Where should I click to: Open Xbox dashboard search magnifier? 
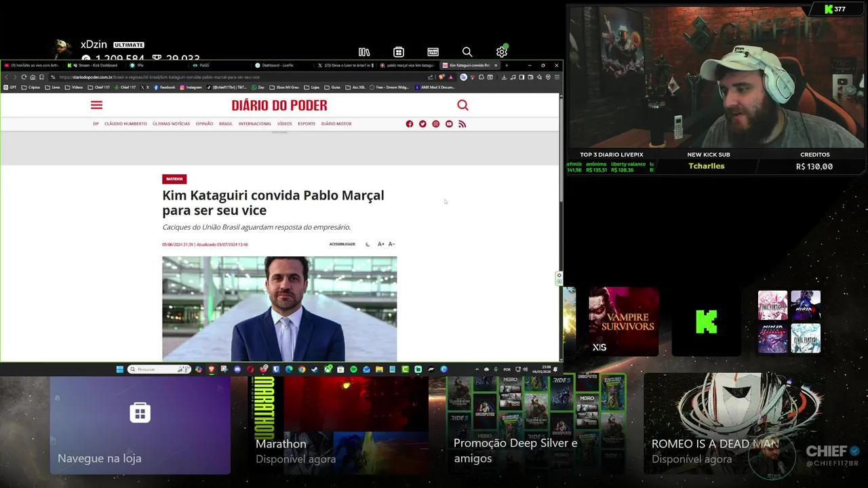coord(467,52)
